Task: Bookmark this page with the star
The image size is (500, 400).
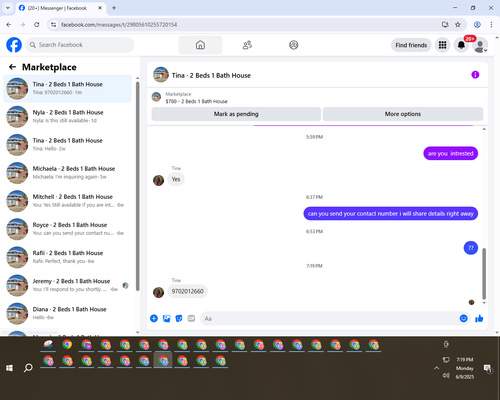Action: pos(458,24)
